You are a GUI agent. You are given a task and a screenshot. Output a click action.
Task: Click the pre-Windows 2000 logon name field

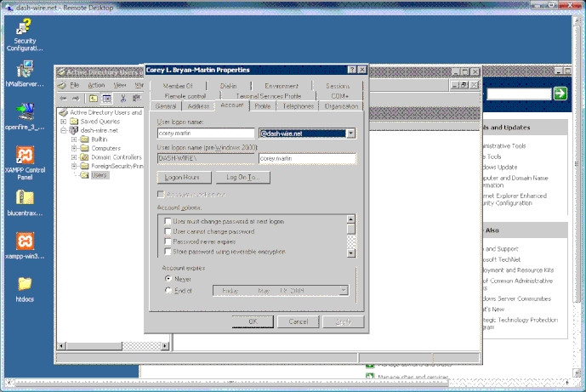[308, 158]
